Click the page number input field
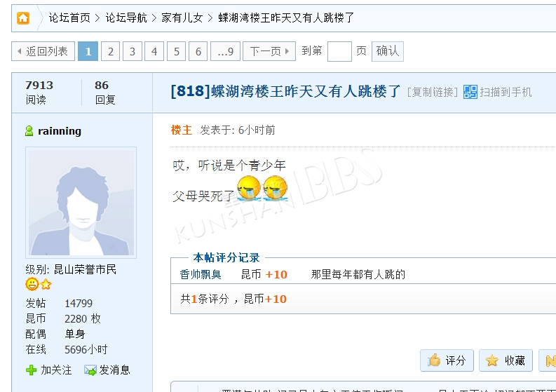 click(339, 51)
